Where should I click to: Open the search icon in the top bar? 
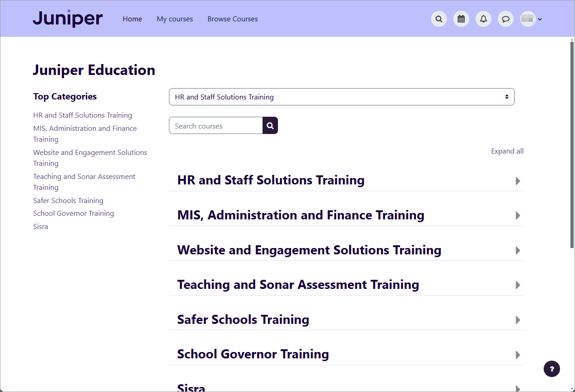coord(439,19)
